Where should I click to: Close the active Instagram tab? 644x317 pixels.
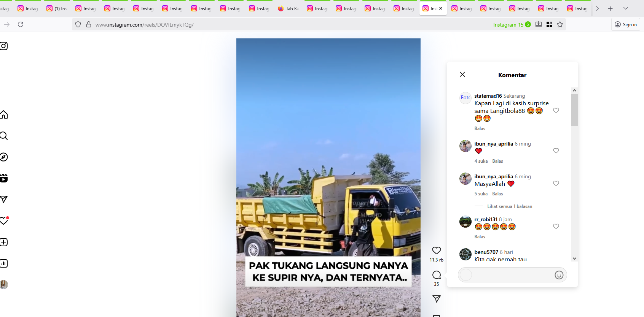441,8
